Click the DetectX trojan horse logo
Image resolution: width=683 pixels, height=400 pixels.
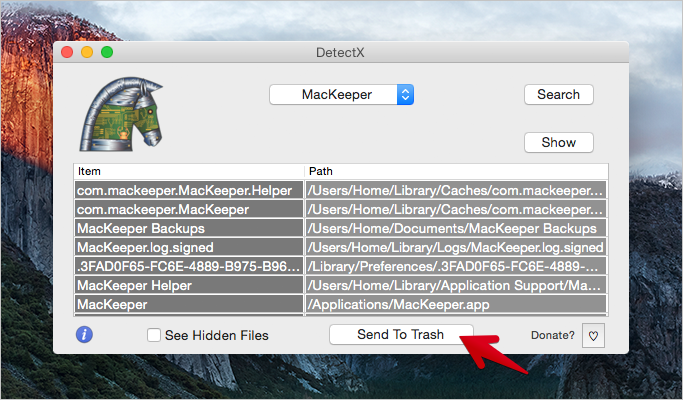121,115
